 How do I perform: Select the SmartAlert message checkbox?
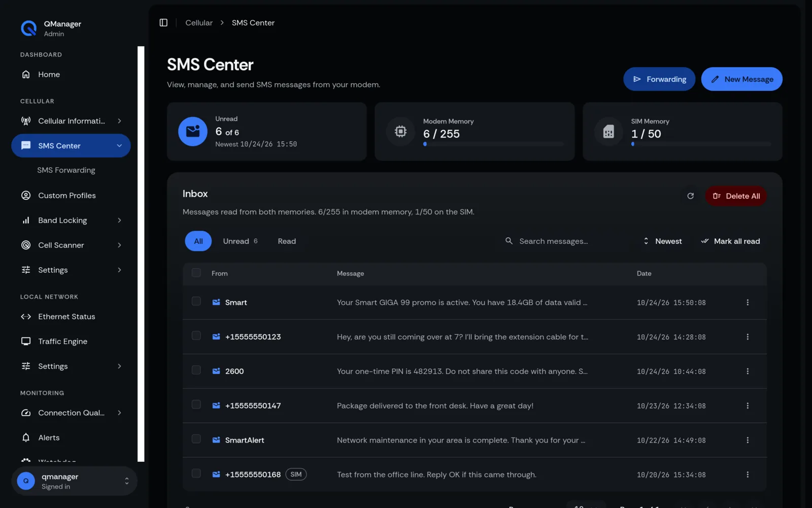(196, 439)
